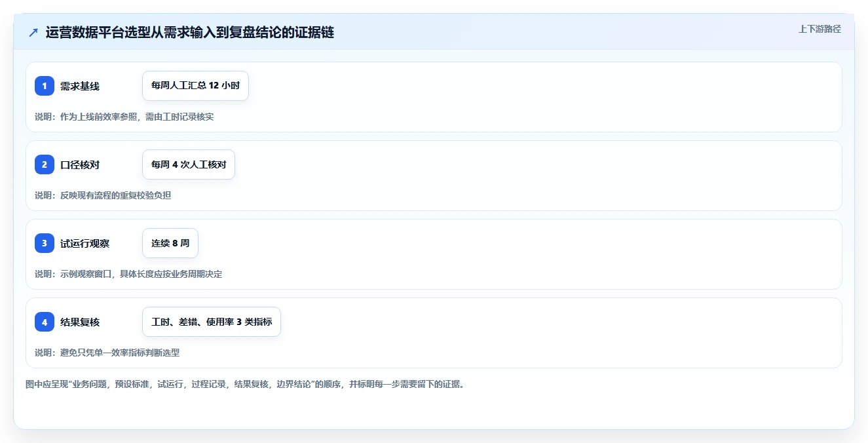Image resolution: width=868 pixels, height=443 pixels.
Task: Click the step 2 number badge
Action: (x=45, y=164)
